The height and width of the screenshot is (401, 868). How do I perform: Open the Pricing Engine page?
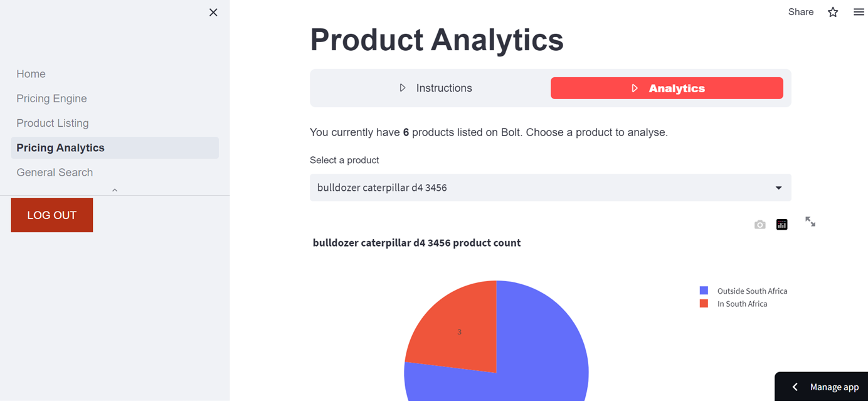click(x=51, y=99)
